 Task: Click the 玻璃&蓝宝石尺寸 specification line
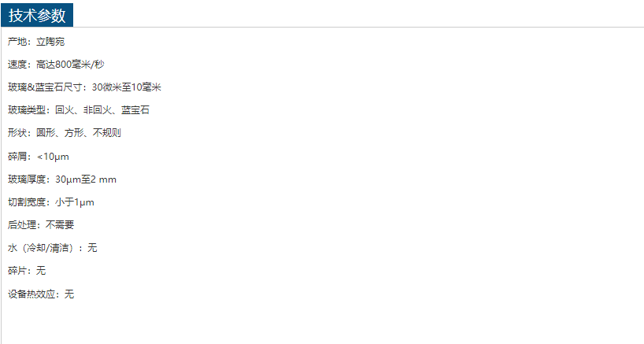pyautogui.click(x=84, y=87)
